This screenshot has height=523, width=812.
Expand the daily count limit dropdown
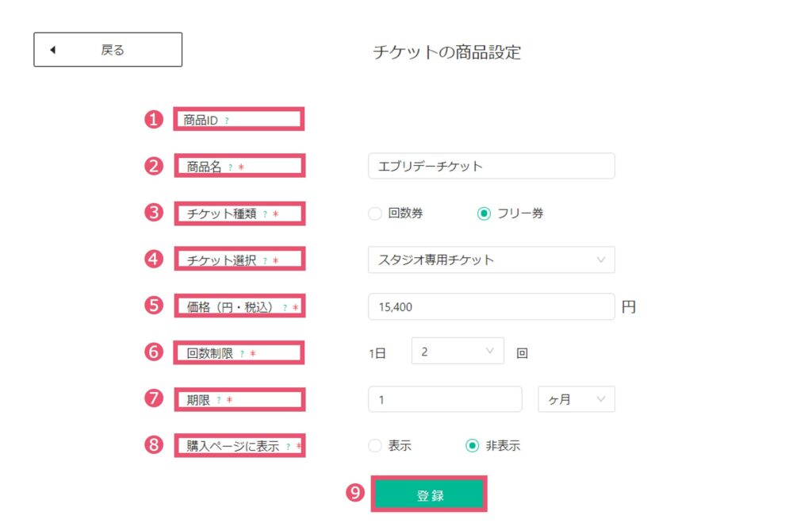pyautogui.click(x=458, y=351)
